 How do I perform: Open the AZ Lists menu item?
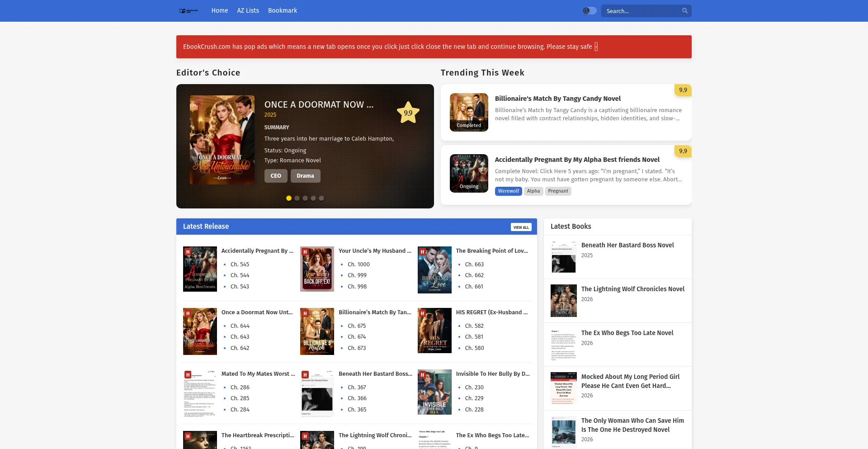248,10
